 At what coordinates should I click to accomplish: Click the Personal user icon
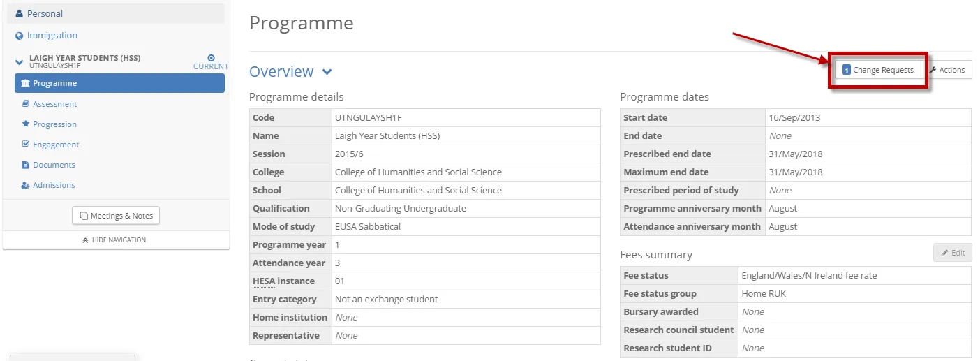click(x=20, y=14)
